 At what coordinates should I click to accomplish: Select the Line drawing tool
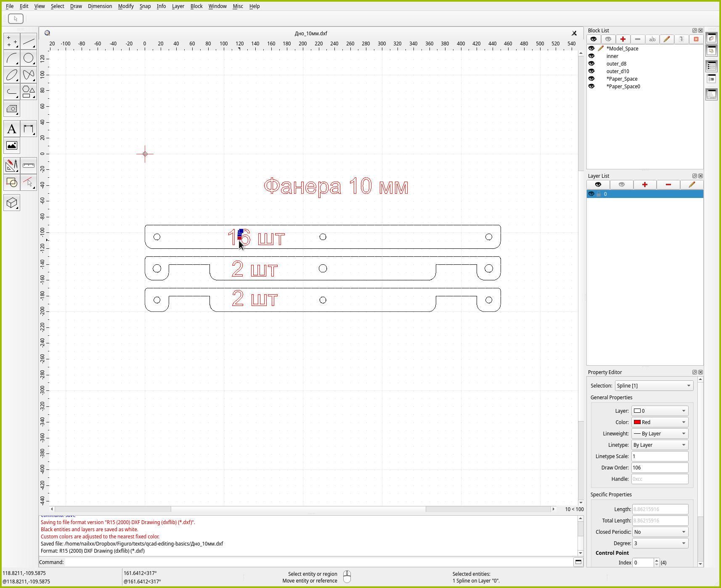(x=29, y=42)
